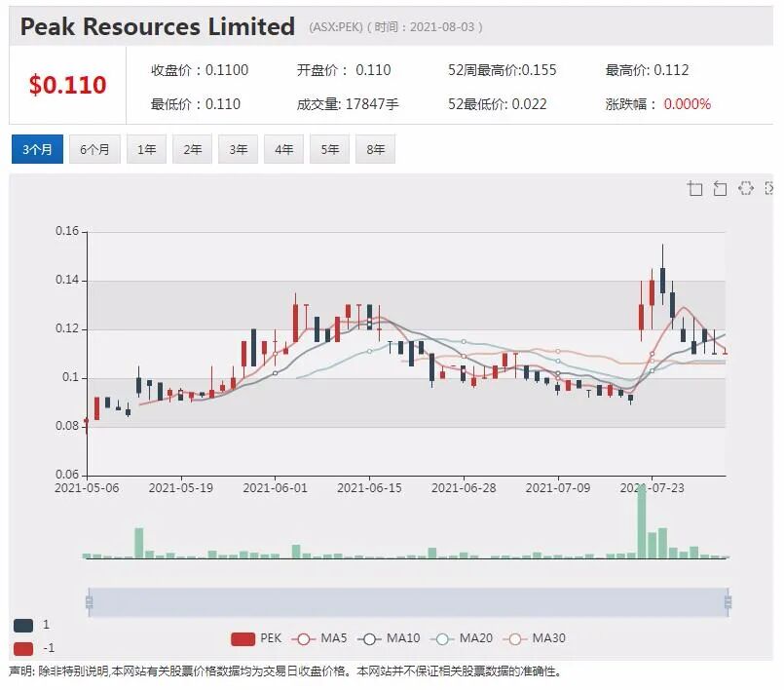Image resolution: width=784 pixels, height=690 pixels.
Task: Toggle MA10 line in legend
Action: (x=389, y=638)
